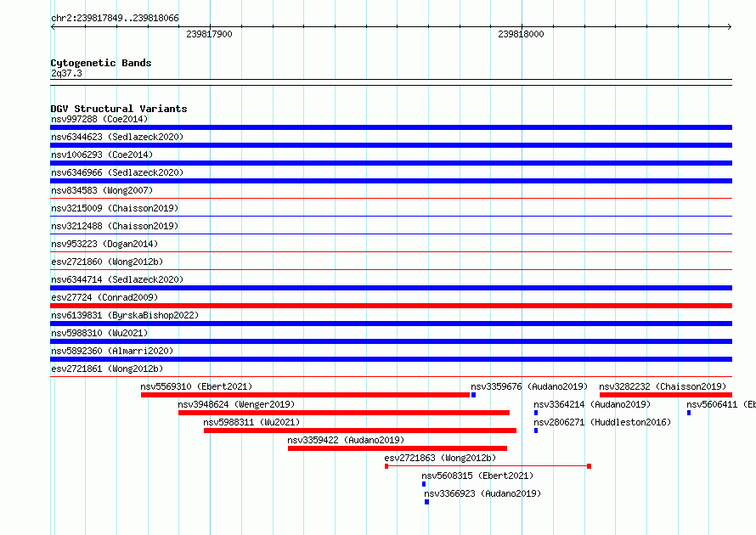Click the chr2:239817849..239818066 region label
Viewport: 756px width, 535px height.
click(115, 18)
